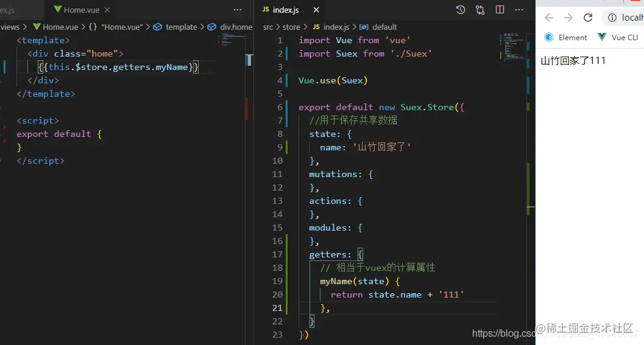
Task: Click the cube icon before 'template' breadcrumb
Action: [x=158, y=27]
